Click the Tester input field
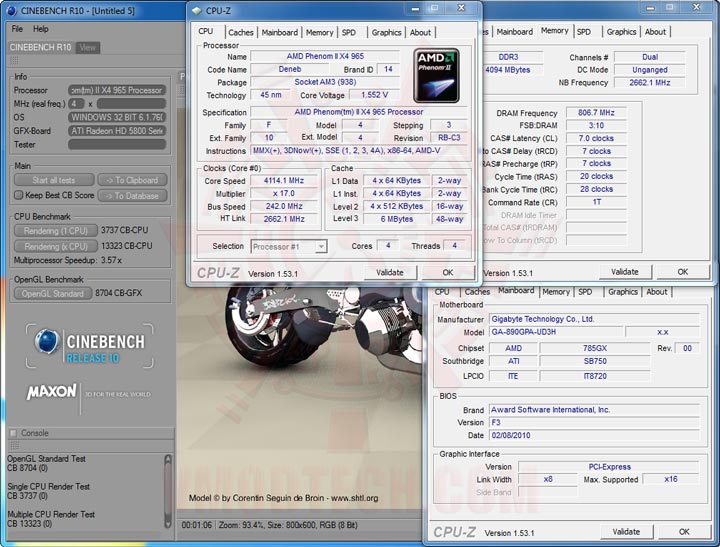Image resolution: width=720 pixels, height=547 pixels. tap(117, 144)
